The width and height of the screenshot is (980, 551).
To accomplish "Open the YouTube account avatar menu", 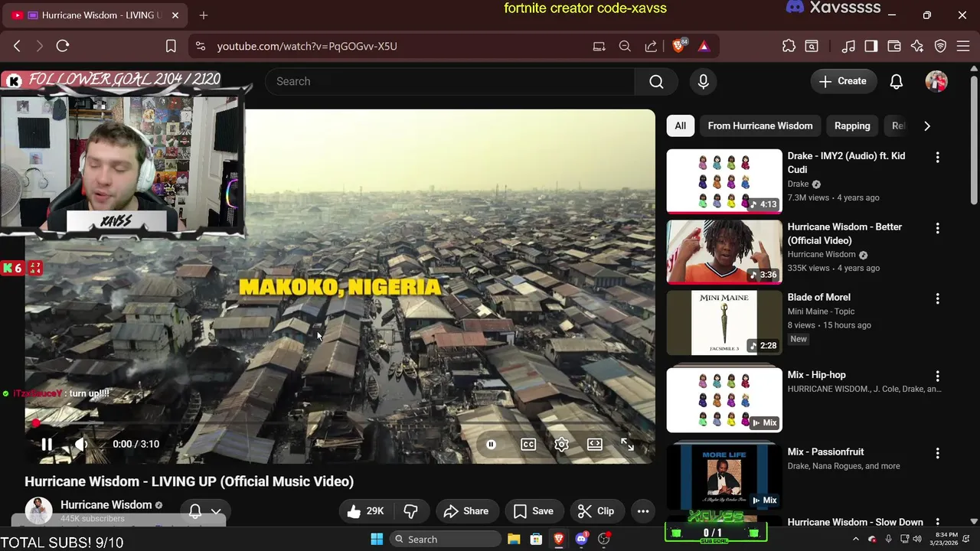I will [936, 81].
